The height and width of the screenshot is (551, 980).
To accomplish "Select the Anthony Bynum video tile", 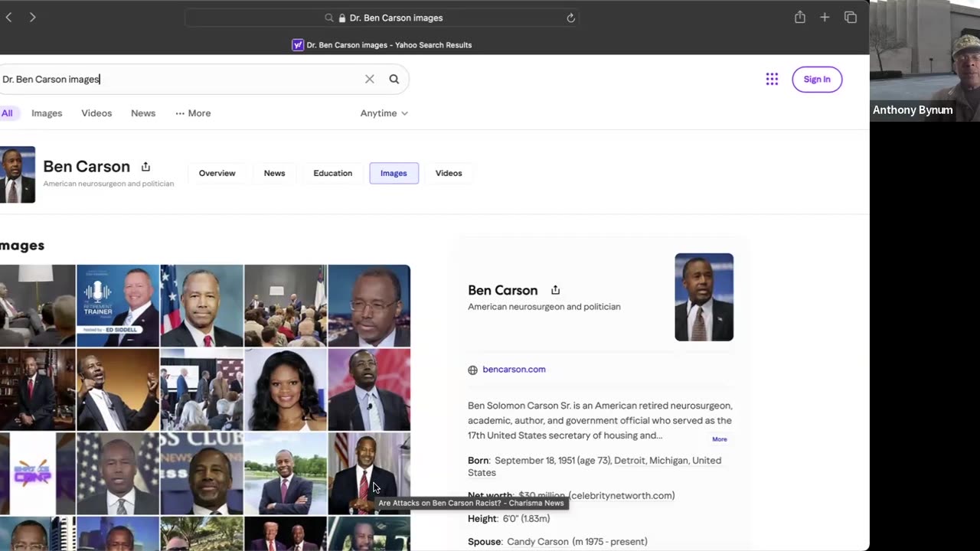I will (x=925, y=60).
